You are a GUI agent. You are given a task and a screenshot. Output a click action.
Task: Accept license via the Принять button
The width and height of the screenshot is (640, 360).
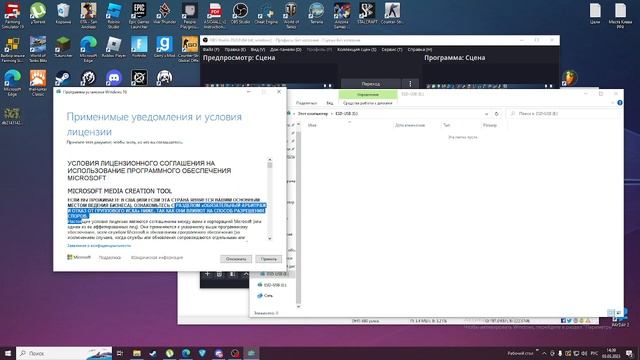click(x=269, y=259)
